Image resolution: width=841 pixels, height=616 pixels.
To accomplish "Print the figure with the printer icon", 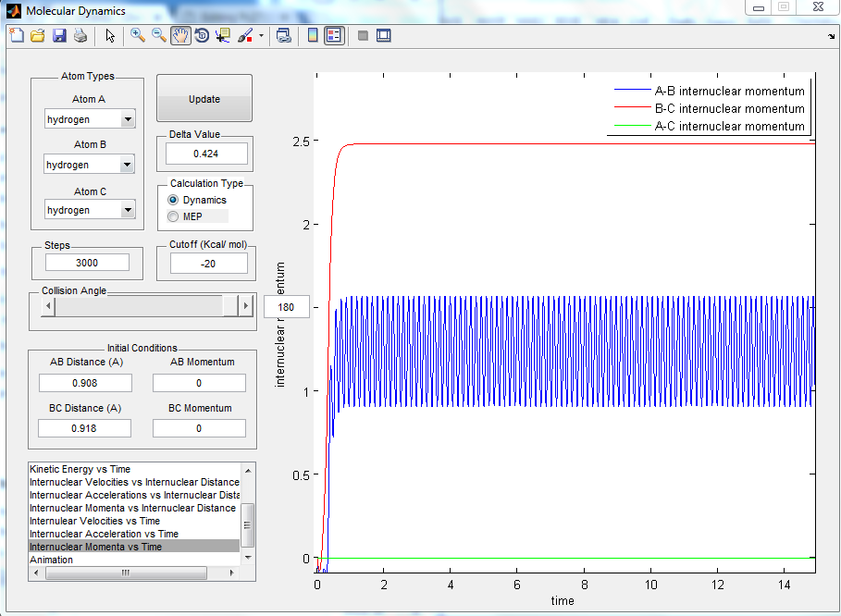I will point(80,36).
